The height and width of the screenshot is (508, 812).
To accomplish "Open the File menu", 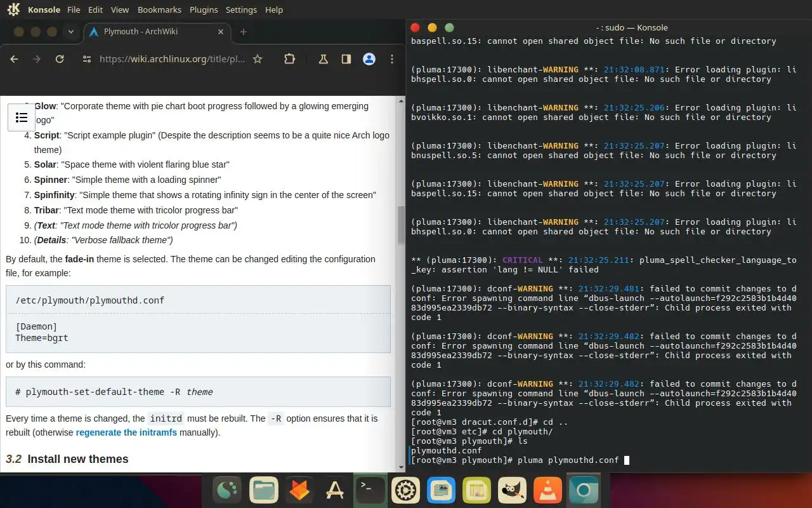I will (x=74, y=10).
